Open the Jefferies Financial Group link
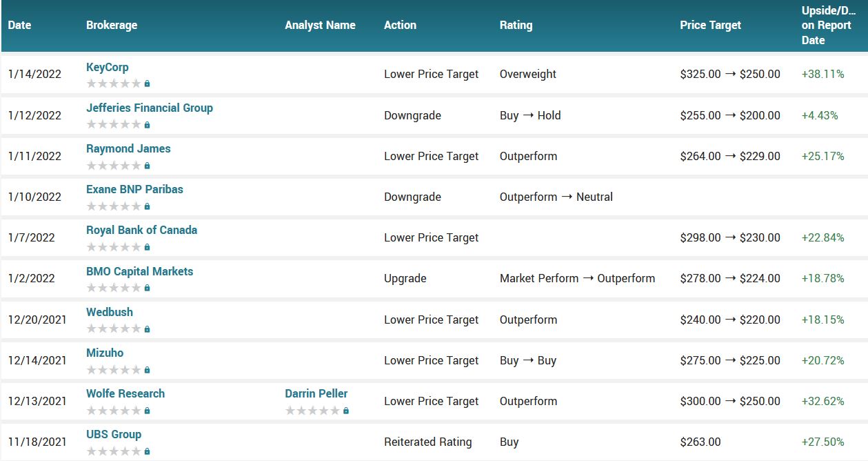Viewport: 868px width, 461px height. (x=150, y=108)
